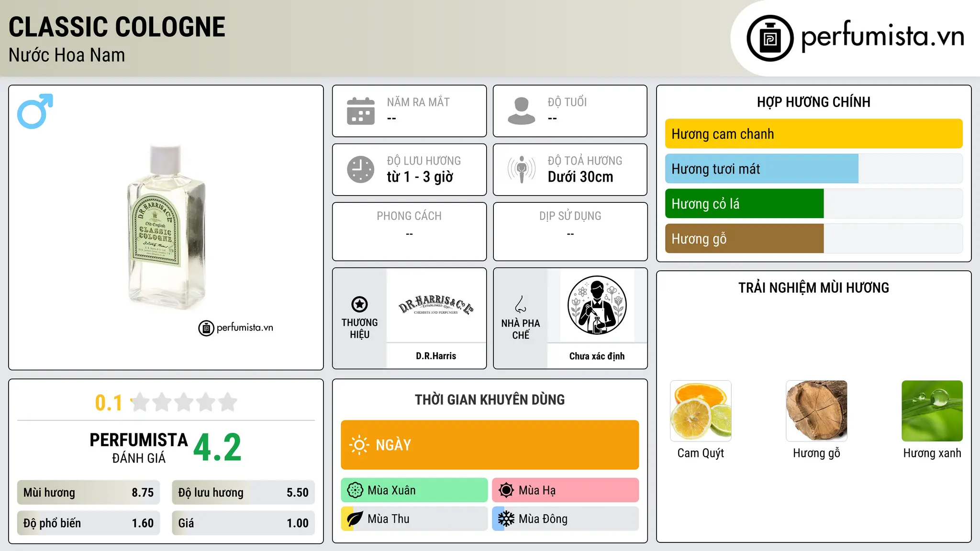Click the Cam Quýt note label

701,453
